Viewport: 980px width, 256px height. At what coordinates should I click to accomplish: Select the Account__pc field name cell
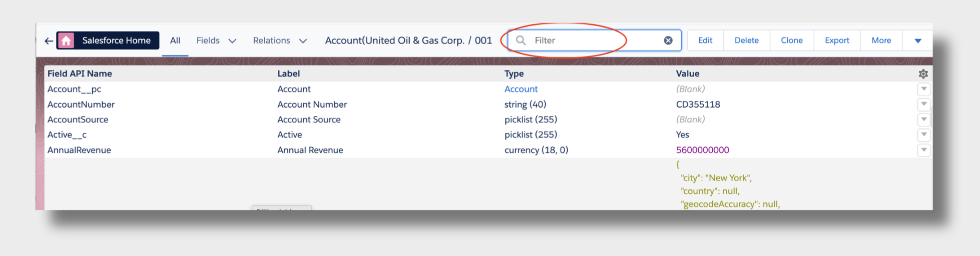point(74,89)
